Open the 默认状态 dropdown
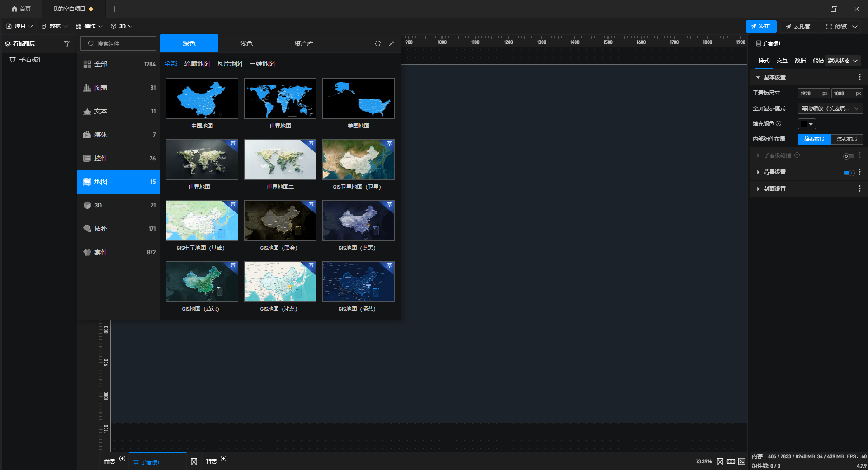 842,61
